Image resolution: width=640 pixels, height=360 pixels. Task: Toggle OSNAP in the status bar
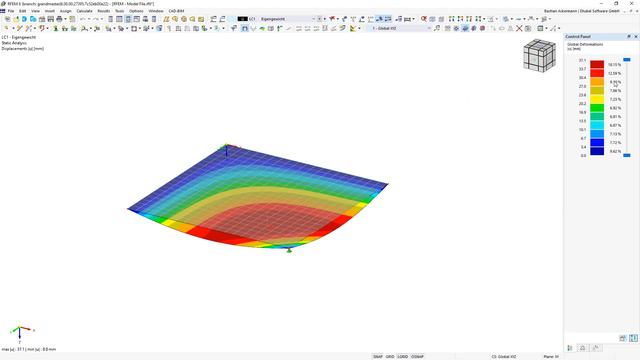(x=417, y=356)
